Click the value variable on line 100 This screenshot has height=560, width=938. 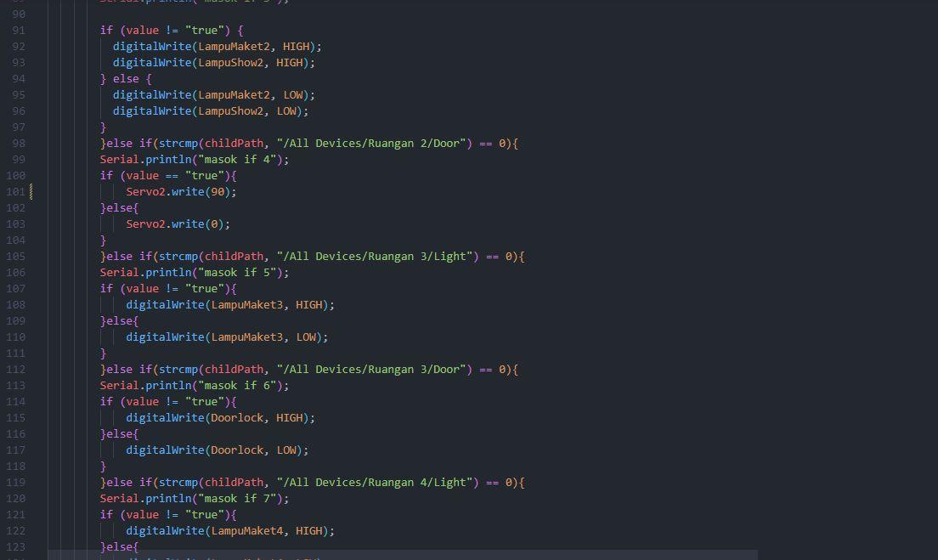click(x=142, y=175)
